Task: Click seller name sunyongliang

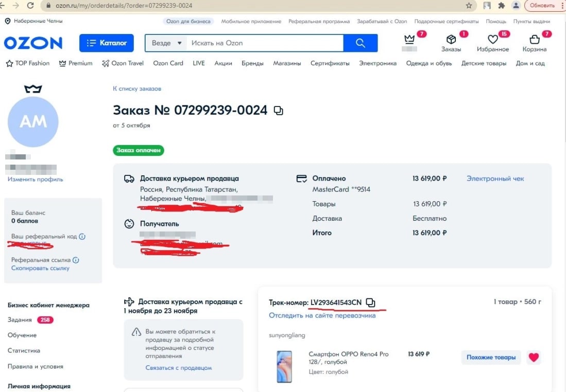Action: [x=287, y=335]
